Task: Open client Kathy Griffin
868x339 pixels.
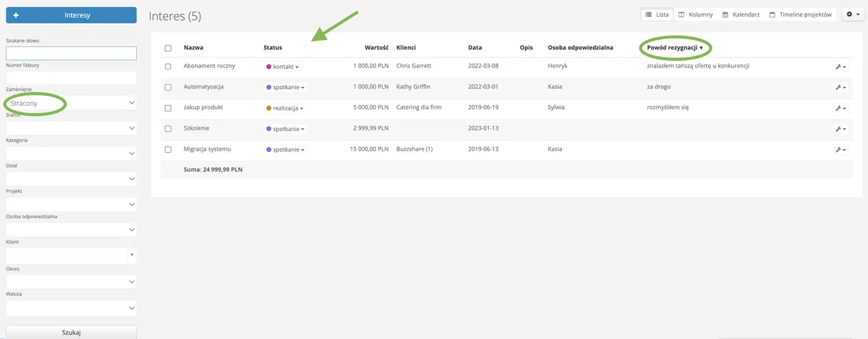Action: 414,87
